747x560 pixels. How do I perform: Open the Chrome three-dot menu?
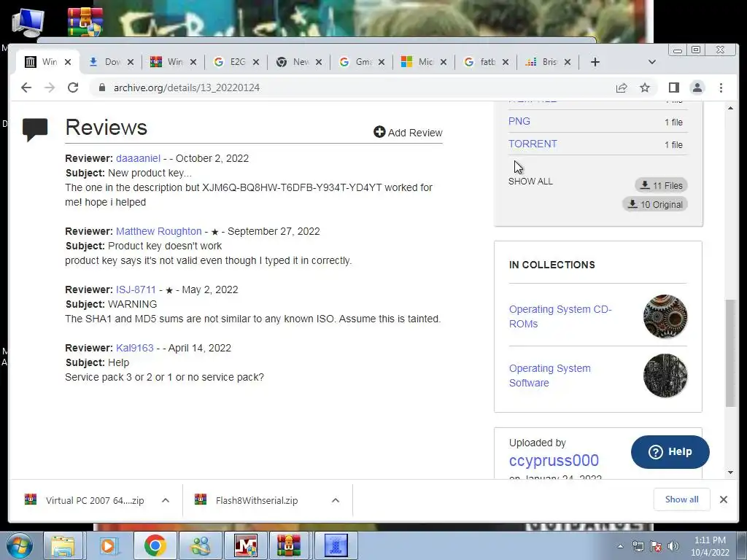pos(721,87)
